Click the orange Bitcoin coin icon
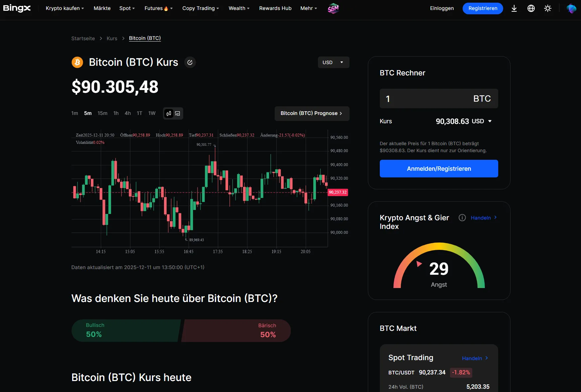Viewport: 581px width, 392px height. click(77, 62)
